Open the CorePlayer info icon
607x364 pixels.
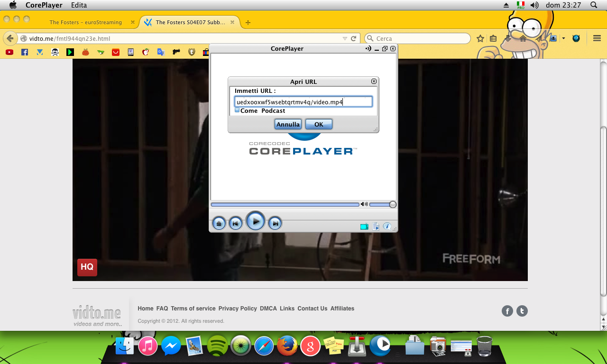pos(387,227)
